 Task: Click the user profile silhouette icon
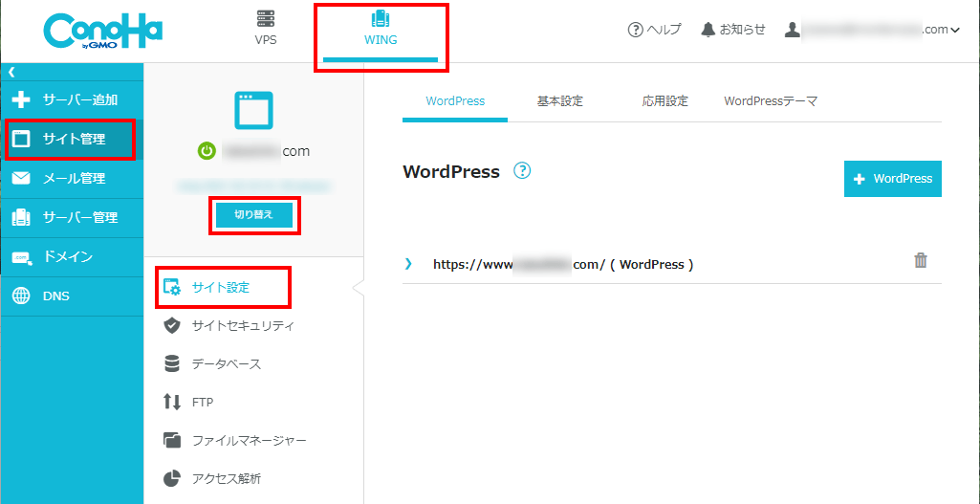coord(793,30)
